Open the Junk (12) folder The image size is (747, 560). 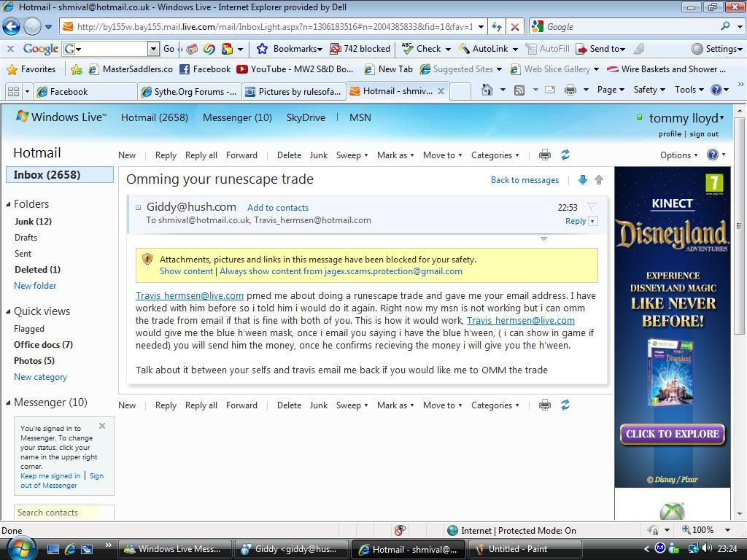click(x=34, y=222)
